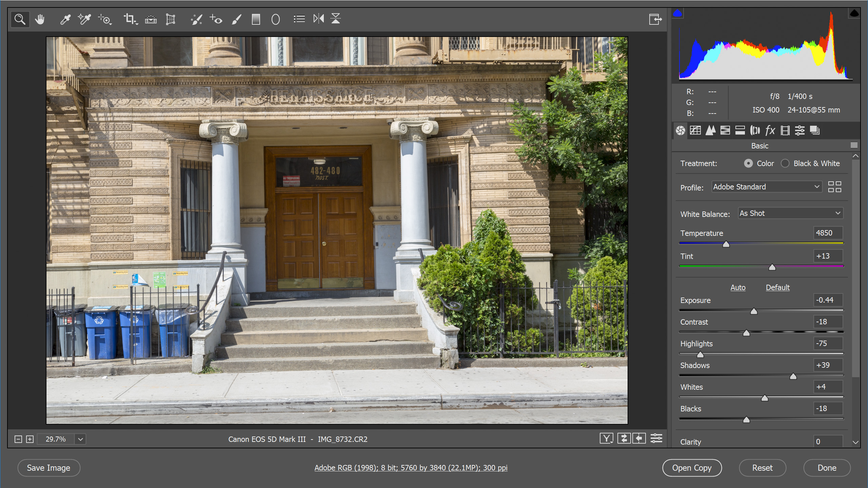The height and width of the screenshot is (488, 868).
Task: Select the Crop tool
Action: tap(131, 19)
